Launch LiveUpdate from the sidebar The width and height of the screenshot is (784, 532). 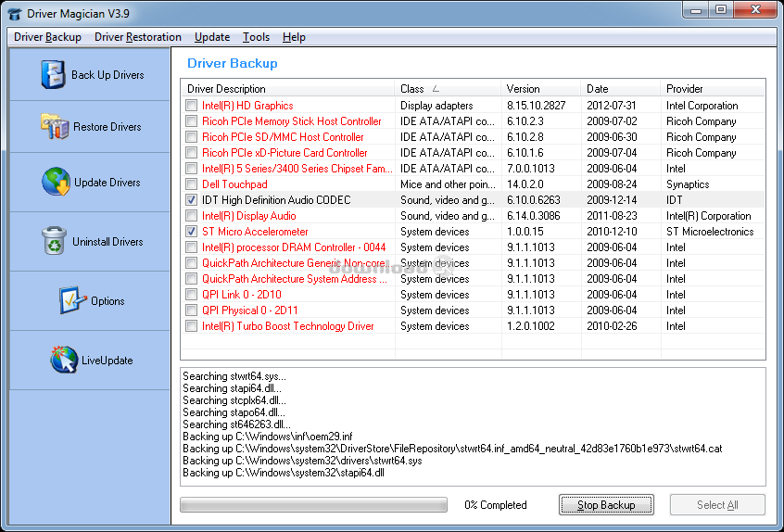pos(90,360)
